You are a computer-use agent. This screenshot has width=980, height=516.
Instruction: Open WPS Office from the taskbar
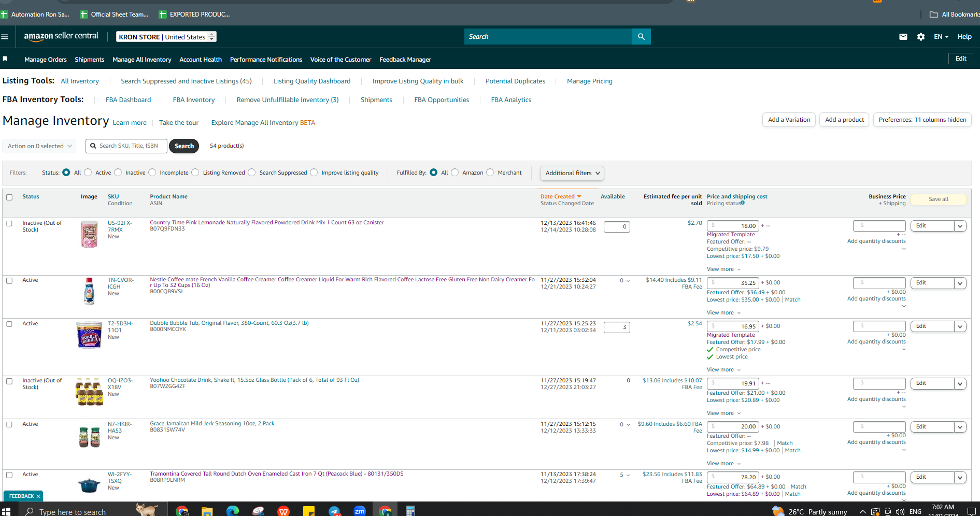click(x=283, y=511)
